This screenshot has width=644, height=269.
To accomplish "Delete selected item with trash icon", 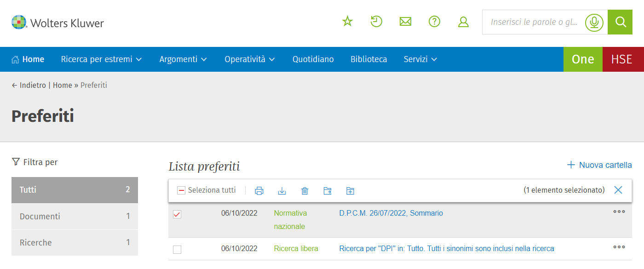I will click(x=305, y=191).
